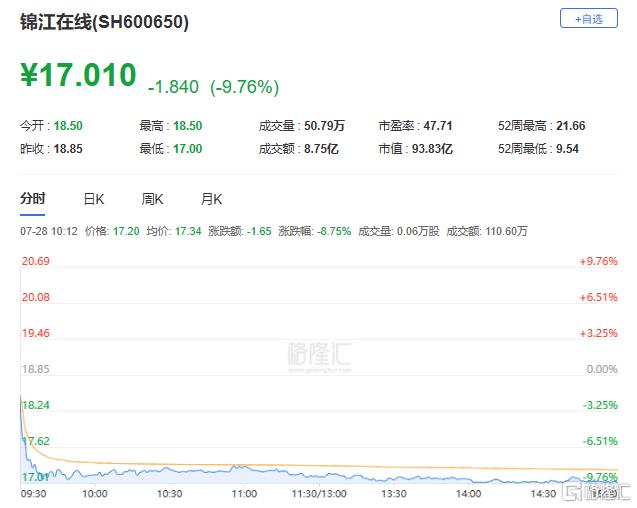Click the 13:30 time axis label
The height and width of the screenshot is (508, 637).
[394, 494]
